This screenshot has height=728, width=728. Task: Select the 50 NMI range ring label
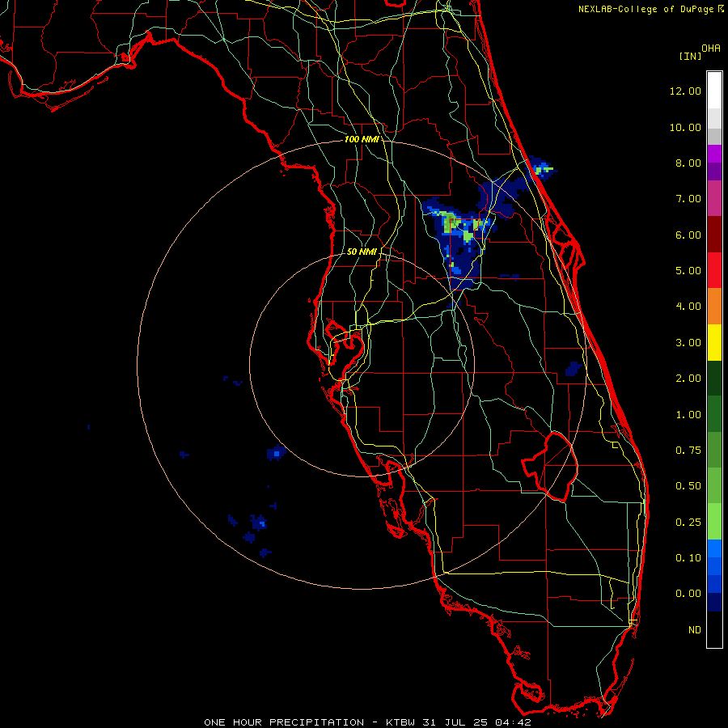pyautogui.click(x=362, y=252)
